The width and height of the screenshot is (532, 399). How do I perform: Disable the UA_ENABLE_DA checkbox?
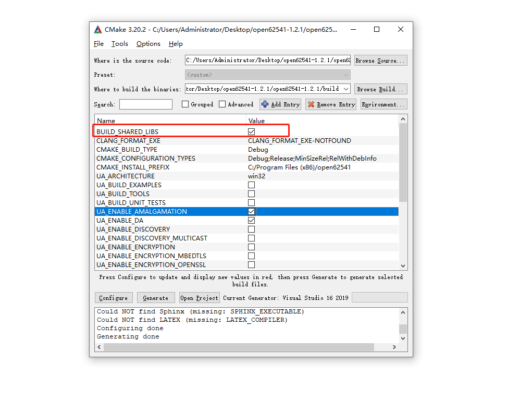pyautogui.click(x=251, y=220)
